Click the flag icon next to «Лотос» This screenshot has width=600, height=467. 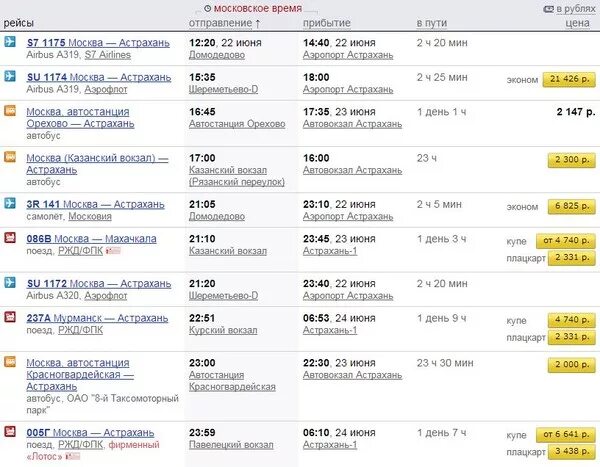click(x=73, y=456)
